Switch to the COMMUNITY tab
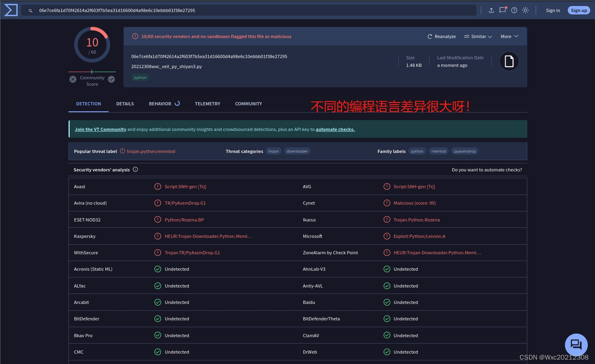Viewport: 595px width, 364px height. pos(248,104)
